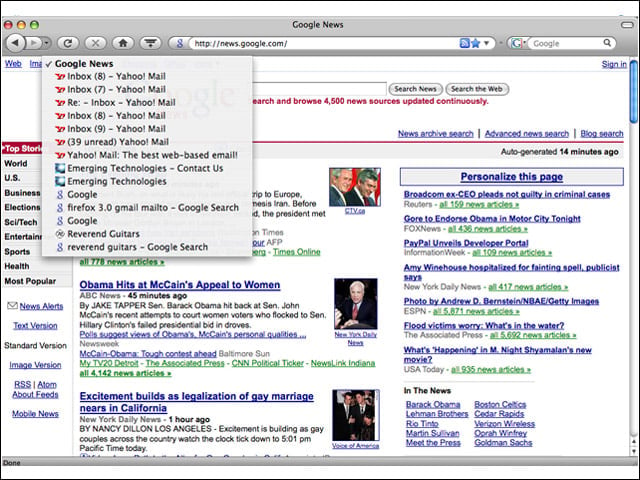This screenshot has width=640, height=480.
Task: Select the Most Popular sidebar section
Action: click(x=30, y=281)
